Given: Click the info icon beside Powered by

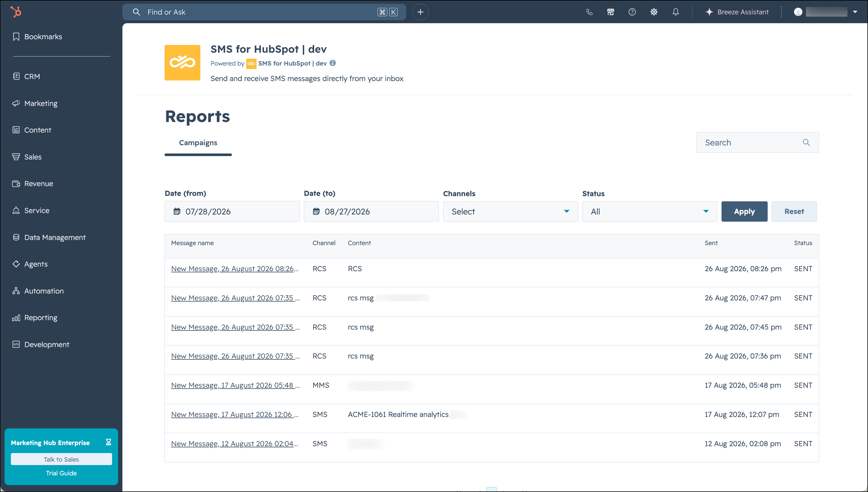Looking at the screenshot, I should pyautogui.click(x=333, y=63).
